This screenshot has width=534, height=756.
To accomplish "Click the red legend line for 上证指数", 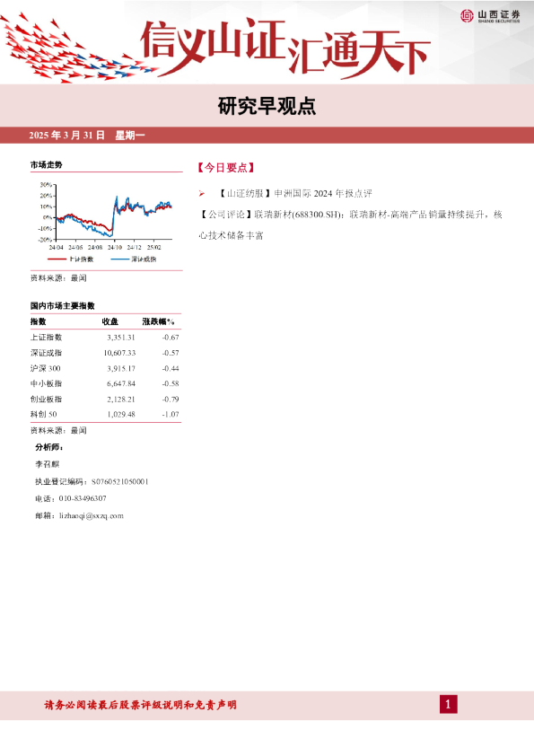I will coord(57,259).
